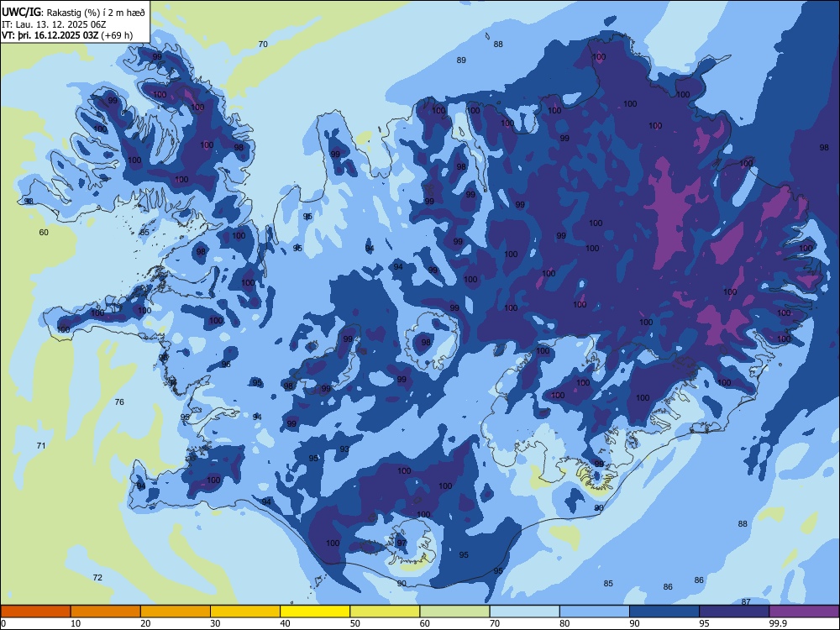Choose the 70–80 pale blue legend swatch
Image resolution: width=840 pixels, height=630 pixels.
[x=524, y=612]
